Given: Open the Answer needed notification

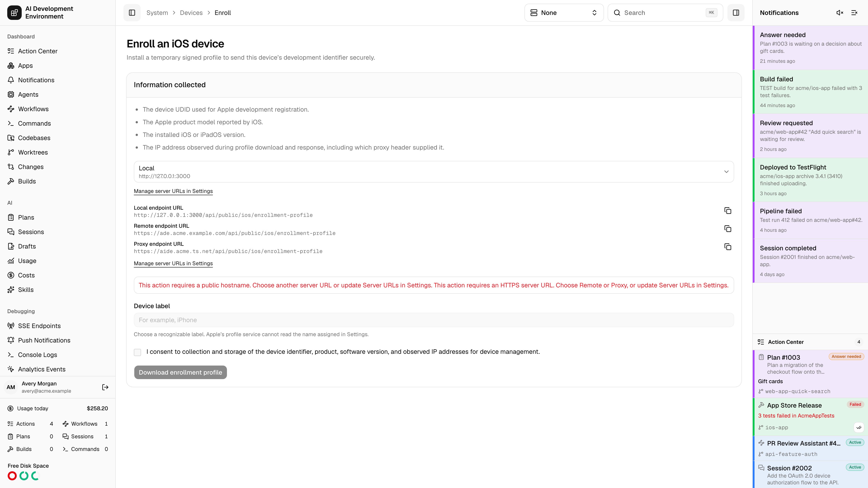Looking at the screenshot, I should (810, 47).
